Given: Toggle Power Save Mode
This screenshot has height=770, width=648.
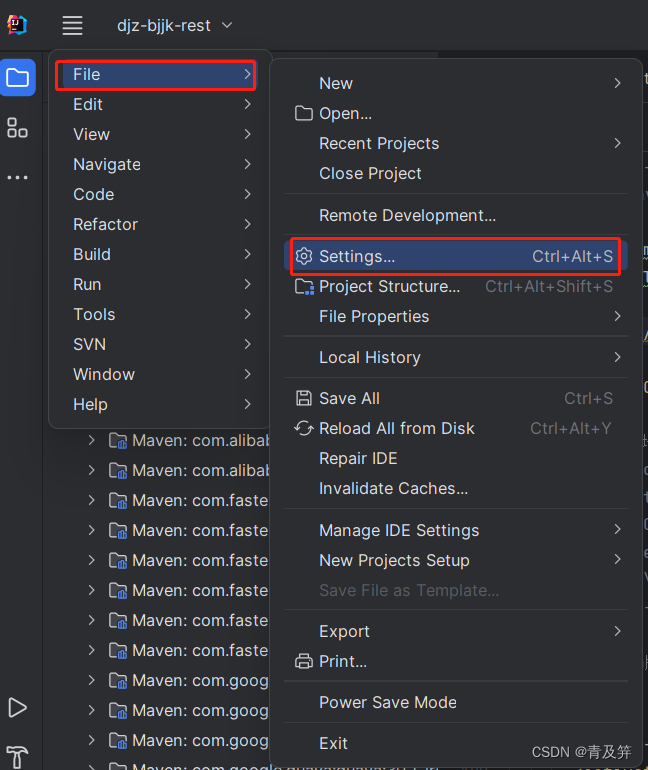Looking at the screenshot, I should point(456,702).
